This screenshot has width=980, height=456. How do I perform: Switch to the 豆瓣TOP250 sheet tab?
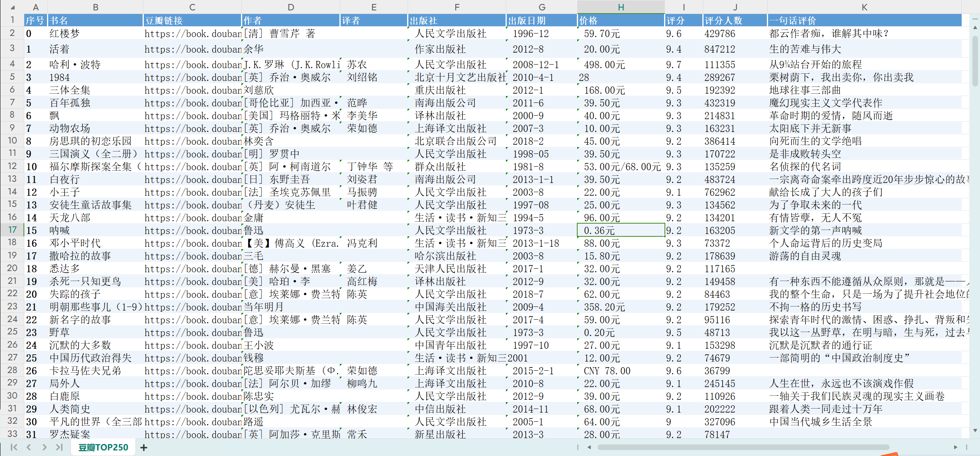pyautogui.click(x=103, y=447)
